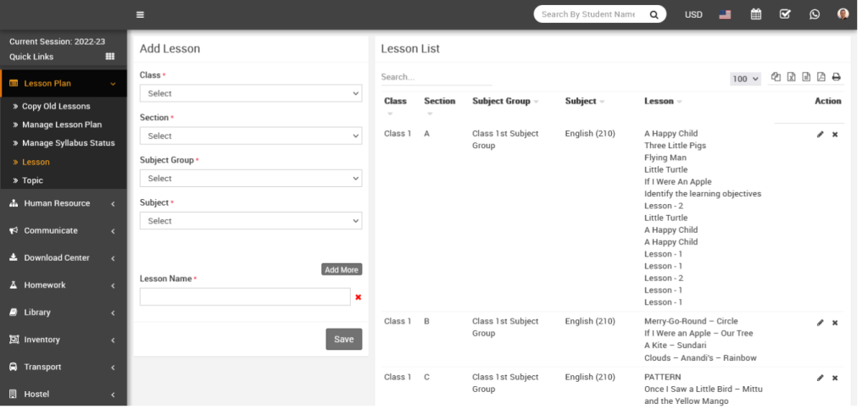Open the calendar icon in header
Viewport: 868px width, 409px height.
756,14
